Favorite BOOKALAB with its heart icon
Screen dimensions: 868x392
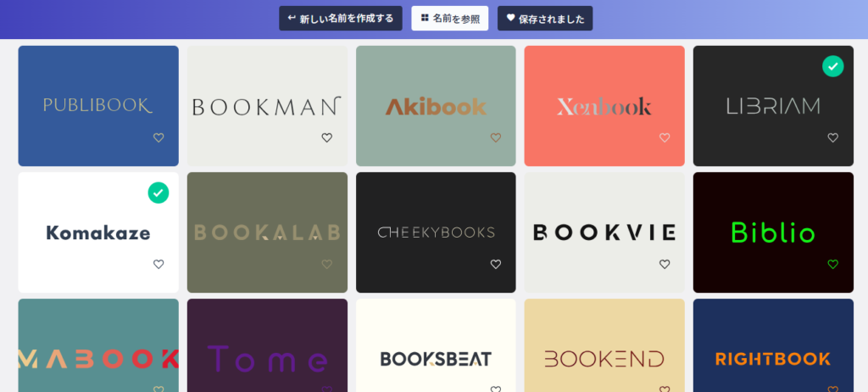327,265
